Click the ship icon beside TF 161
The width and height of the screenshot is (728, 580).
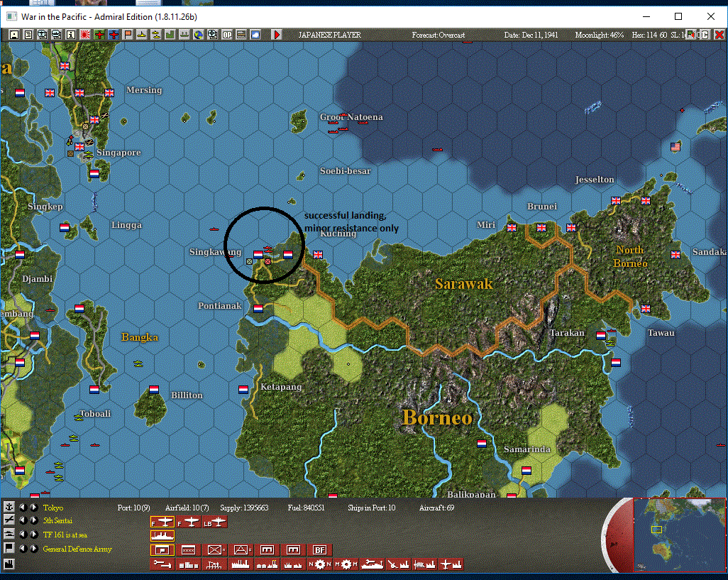[x=9, y=534]
